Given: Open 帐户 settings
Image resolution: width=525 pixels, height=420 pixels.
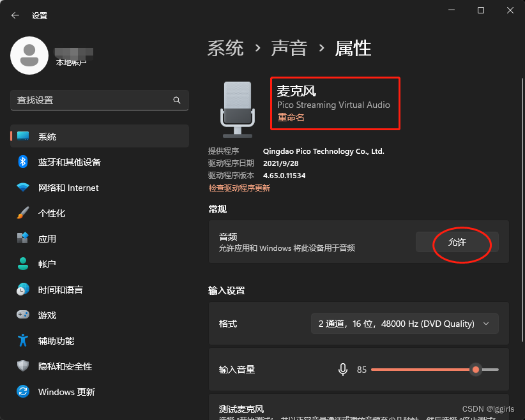Looking at the screenshot, I should [x=100, y=264].
